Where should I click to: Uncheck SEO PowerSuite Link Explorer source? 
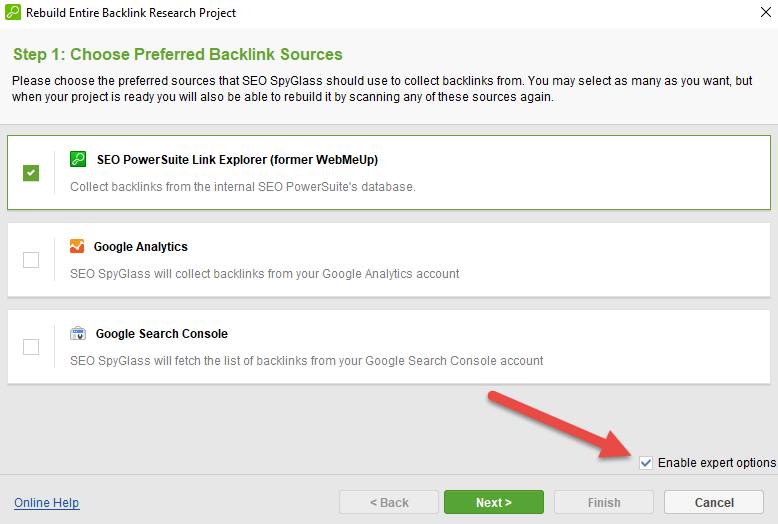tap(31, 173)
